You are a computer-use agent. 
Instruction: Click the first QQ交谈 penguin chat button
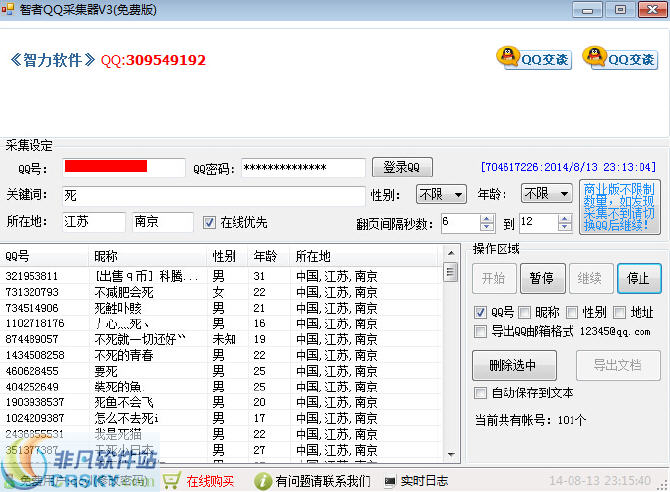[x=535, y=58]
